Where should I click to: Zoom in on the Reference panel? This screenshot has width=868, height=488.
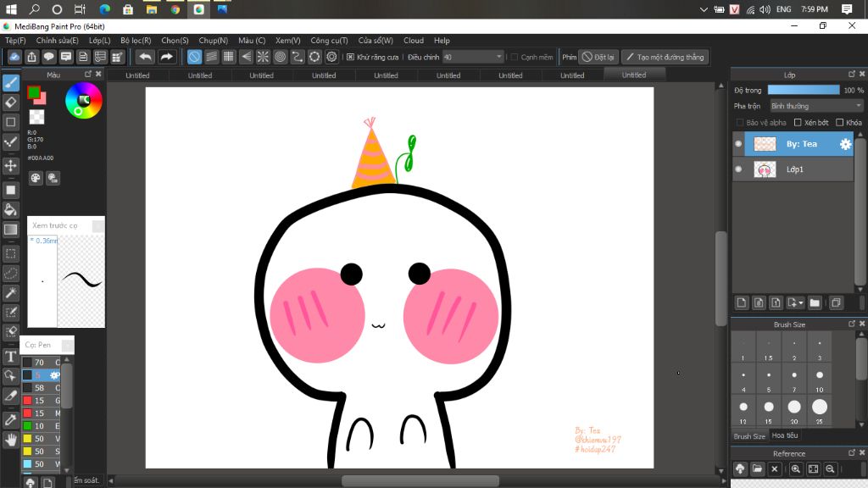click(x=795, y=469)
